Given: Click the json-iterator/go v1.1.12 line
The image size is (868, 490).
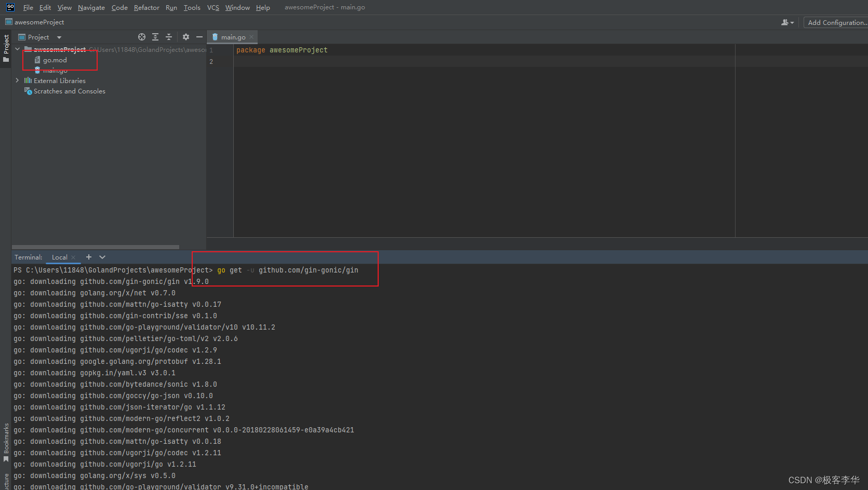Looking at the screenshot, I should [119, 407].
